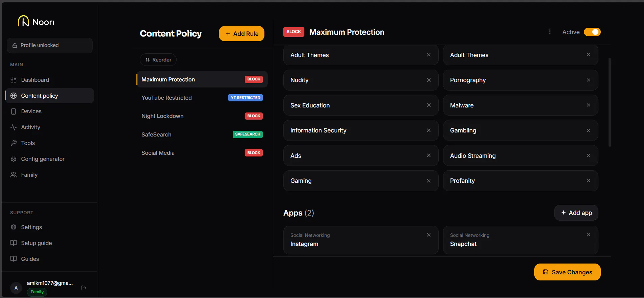
Task: Click the Save Changes button
Action: (567, 272)
